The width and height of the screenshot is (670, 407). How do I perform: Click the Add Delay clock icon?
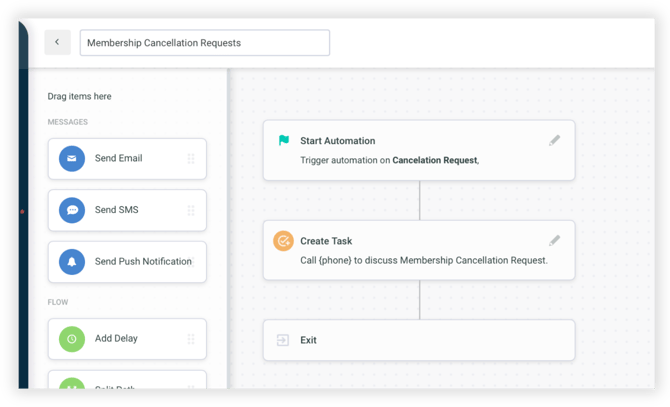(x=72, y=339)
